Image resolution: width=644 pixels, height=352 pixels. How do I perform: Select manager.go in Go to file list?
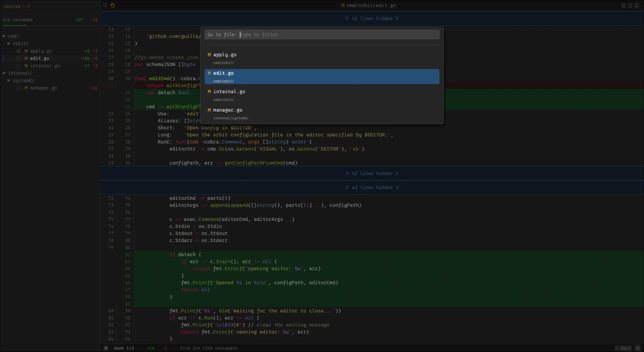(322, 114)
